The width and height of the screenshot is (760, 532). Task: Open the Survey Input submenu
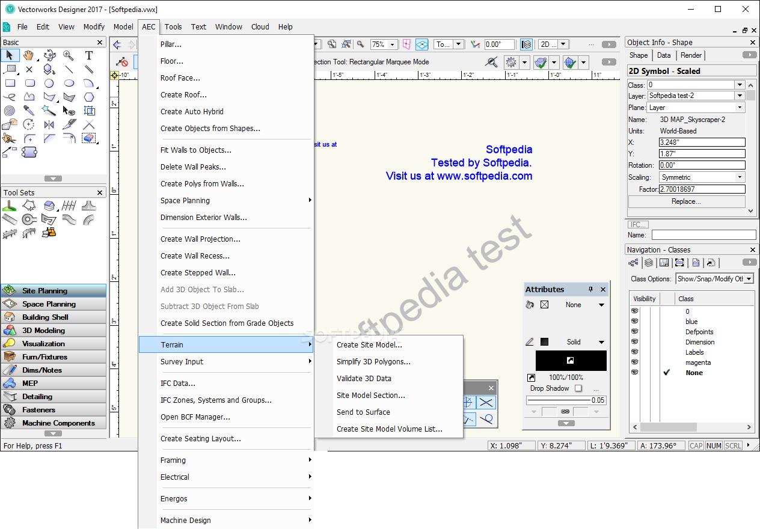(226, 361)
